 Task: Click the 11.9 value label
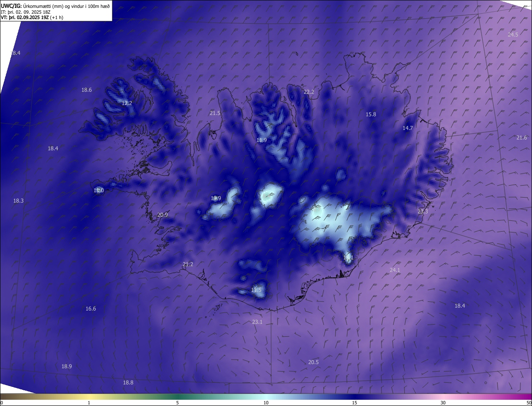(x=261, y=140)
